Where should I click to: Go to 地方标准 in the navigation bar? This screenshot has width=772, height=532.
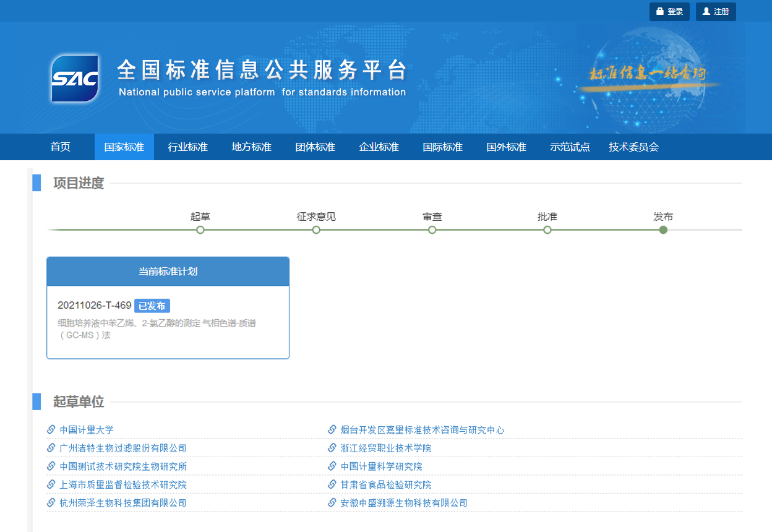coord(252,147)
